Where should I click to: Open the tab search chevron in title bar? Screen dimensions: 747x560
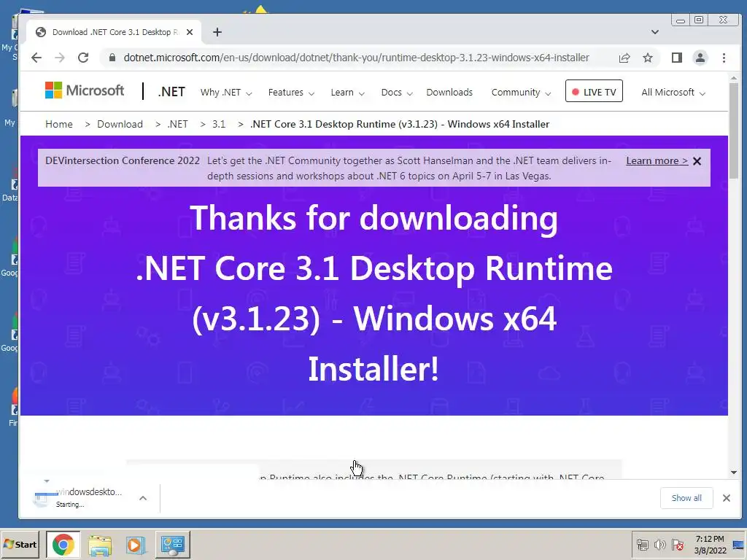tap(655, 32)
